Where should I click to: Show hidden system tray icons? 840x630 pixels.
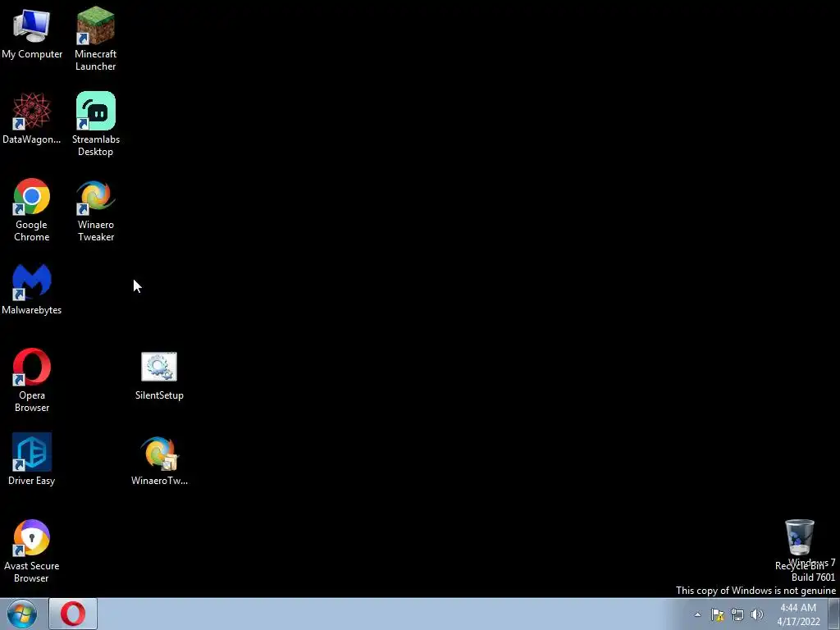click(x=697, y=614)
